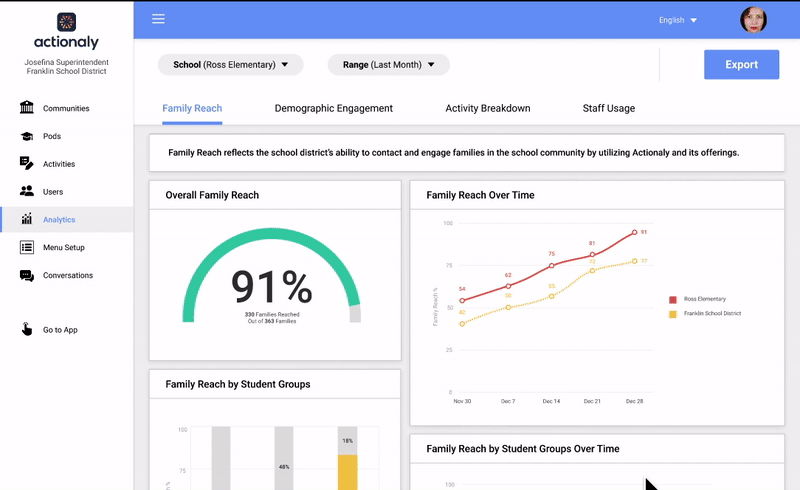The height and width of the screenshot is (490, 800).
Task: Click the red Ross Elementary legend swatch
Action: (x=672, y=300)
